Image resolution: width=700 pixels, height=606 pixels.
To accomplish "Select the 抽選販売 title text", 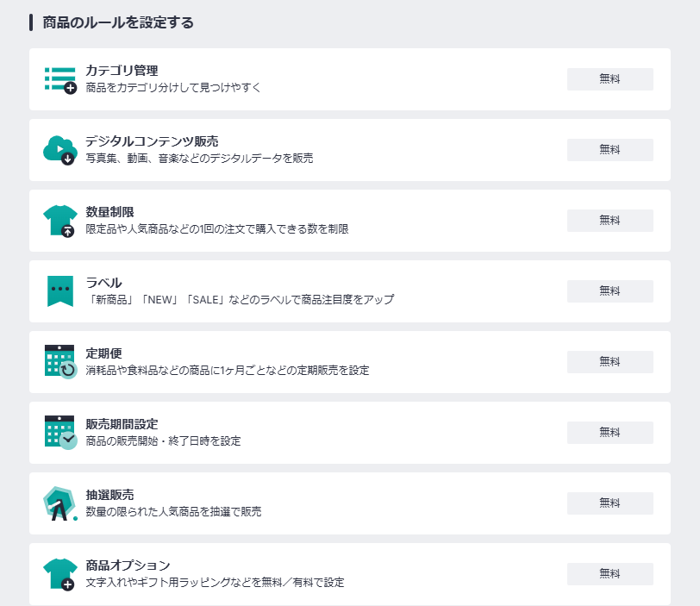I will click(x=109, y=495).
